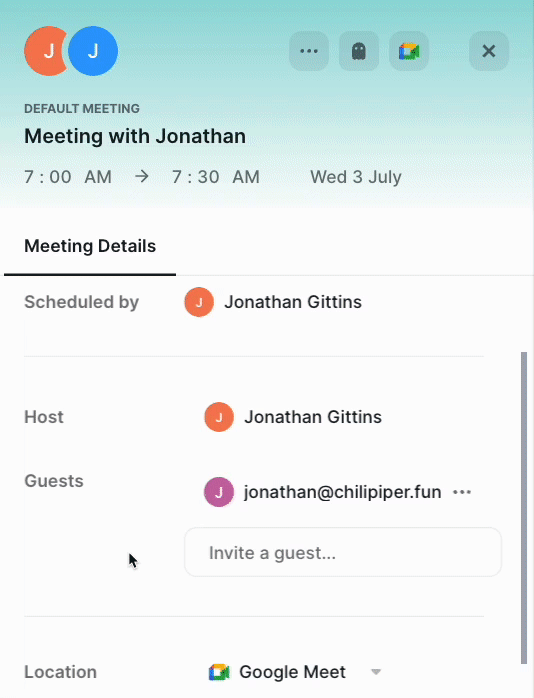Change the Wed 3 July date
The height and width of the screenshot is (698, 534).
(356, 177)
